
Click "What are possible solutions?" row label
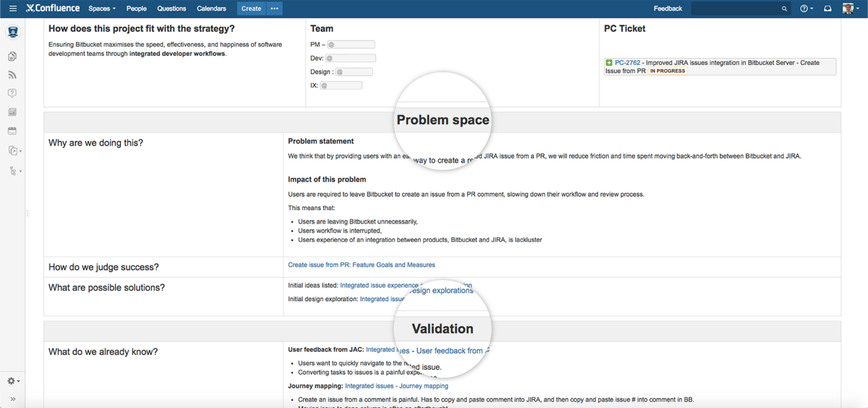(x=107, y=287)
